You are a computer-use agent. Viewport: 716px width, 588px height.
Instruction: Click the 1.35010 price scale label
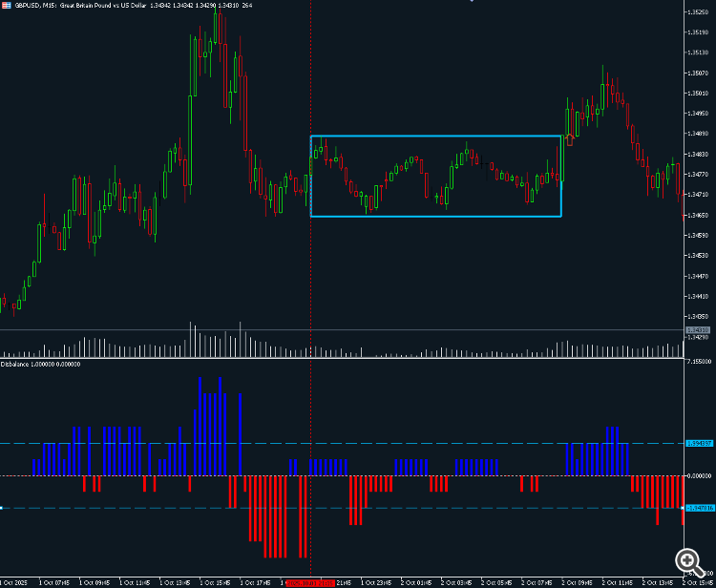tap(698, 94)
